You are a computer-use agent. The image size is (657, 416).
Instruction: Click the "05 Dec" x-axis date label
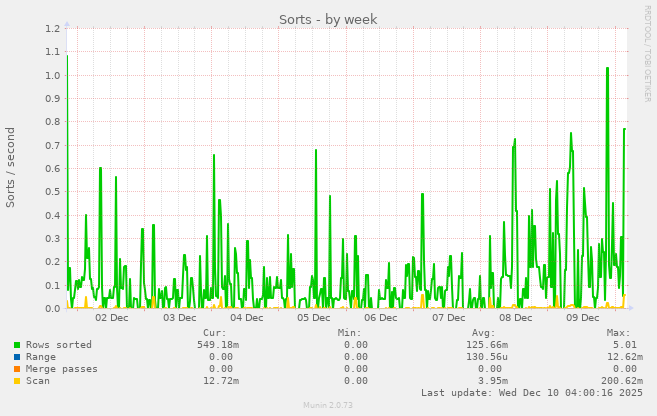pos(314,318)
